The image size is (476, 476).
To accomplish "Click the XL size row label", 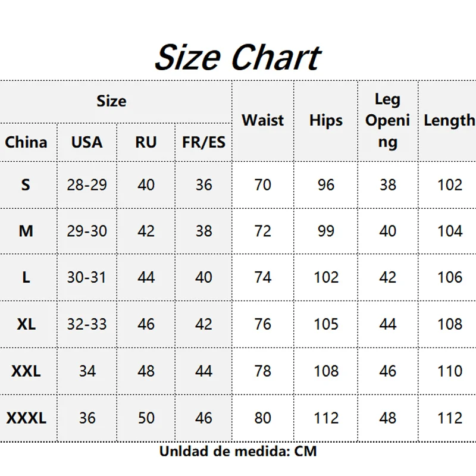I will point(26,324).
